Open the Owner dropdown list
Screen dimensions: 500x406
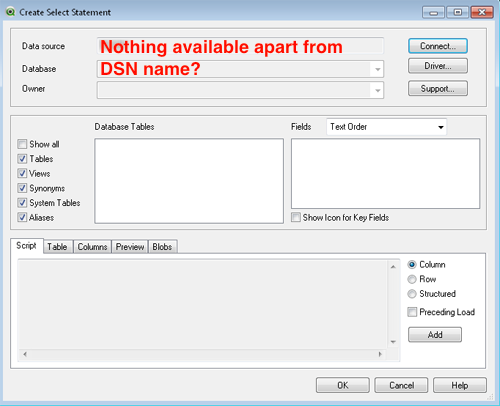point(378,90)
